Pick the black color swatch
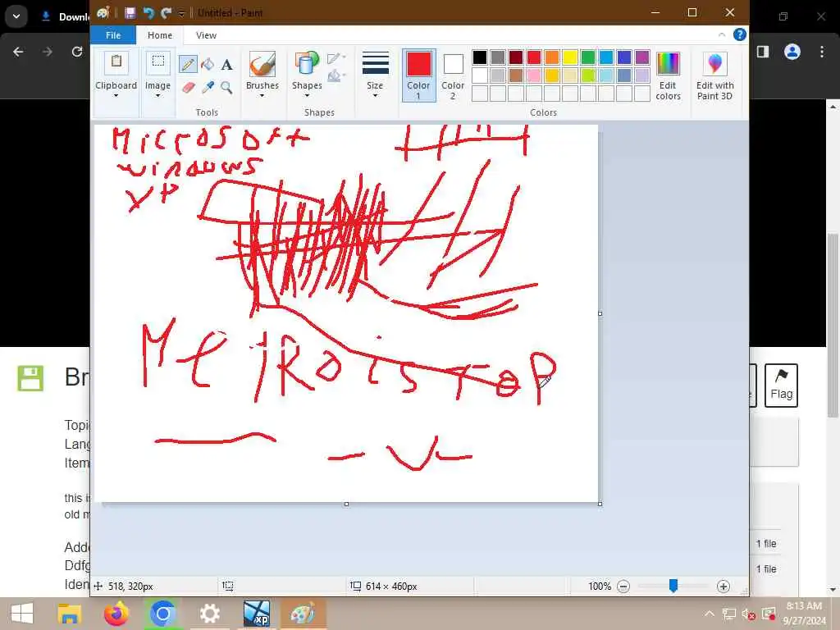This screenshot has width=840, height=630. pyautogui.click(x=479, y=57)
